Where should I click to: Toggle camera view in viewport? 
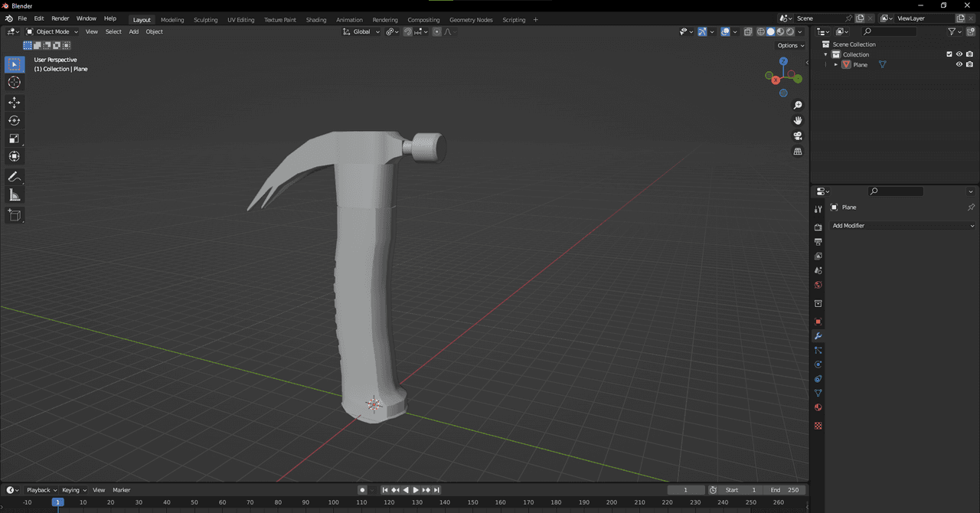tap(798, 136)
